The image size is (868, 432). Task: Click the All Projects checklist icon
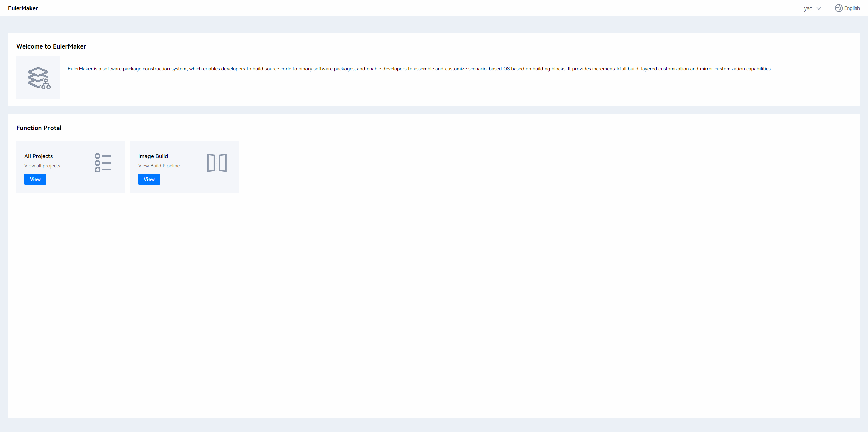[103, 163]
